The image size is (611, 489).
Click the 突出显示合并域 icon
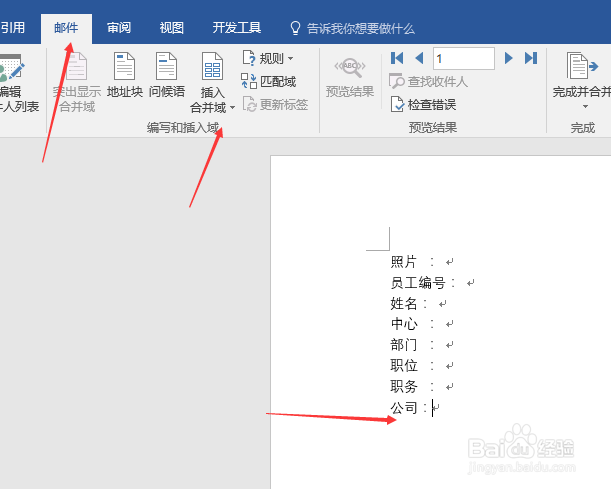[x=77, y=66]
